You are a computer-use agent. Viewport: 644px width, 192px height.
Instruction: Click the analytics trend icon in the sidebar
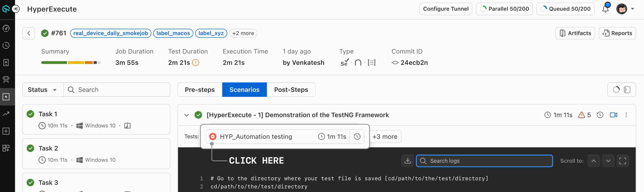coord(6,114)
